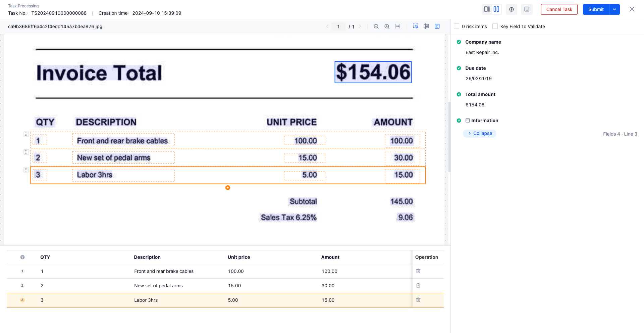Select Front and rear brake cables region on invoice
644x333 pixels.
(123, 140)
